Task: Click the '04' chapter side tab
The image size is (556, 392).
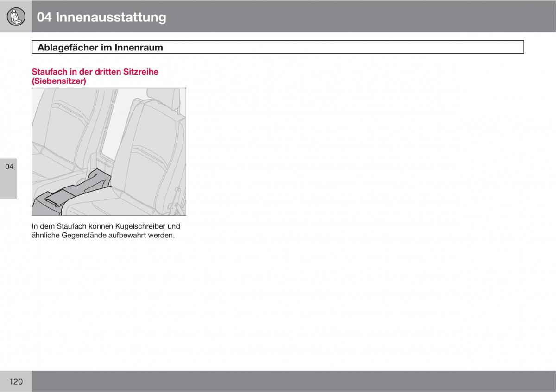Action: pyautogui.click(x=8, y=179)
